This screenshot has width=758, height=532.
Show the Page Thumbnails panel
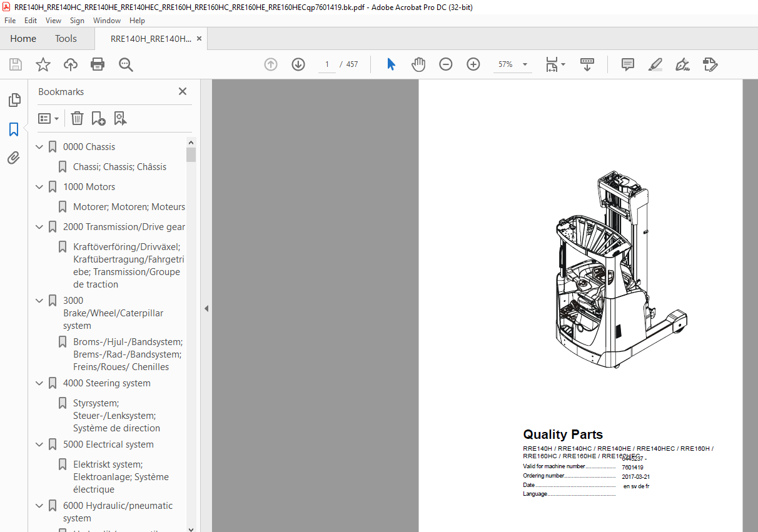14,100
